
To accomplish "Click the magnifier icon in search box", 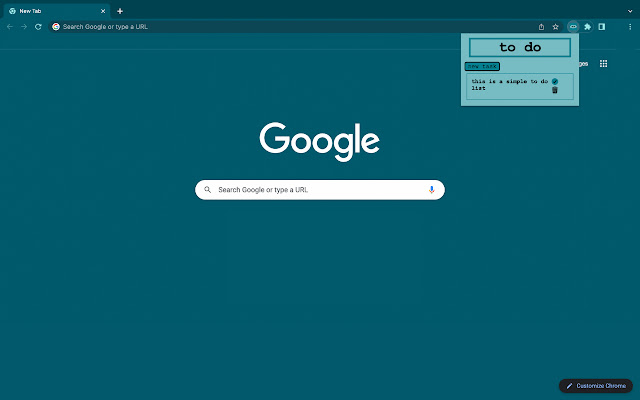I will coord(207,190).
